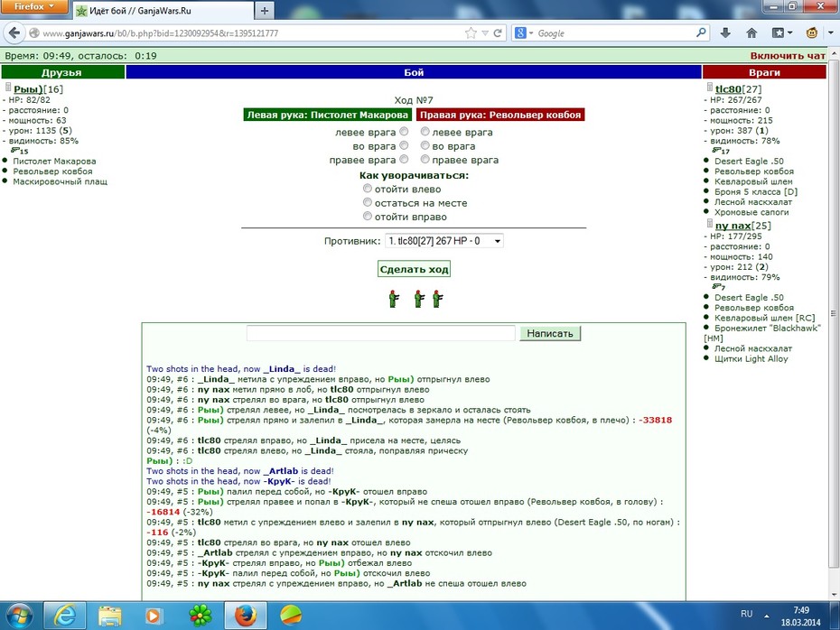The image size is (840, 630).
Task: Open the Firefox downloads arrow icon
Action: coord(725,33)
